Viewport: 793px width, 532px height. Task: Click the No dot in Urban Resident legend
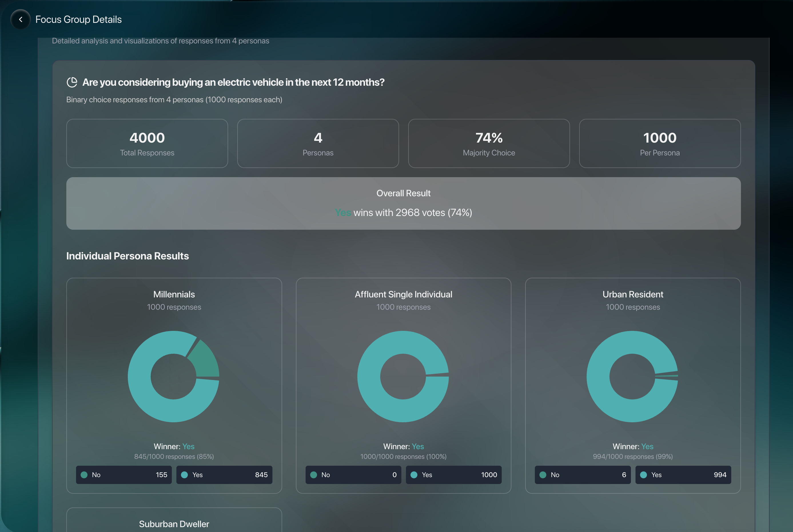click(543, 475)
